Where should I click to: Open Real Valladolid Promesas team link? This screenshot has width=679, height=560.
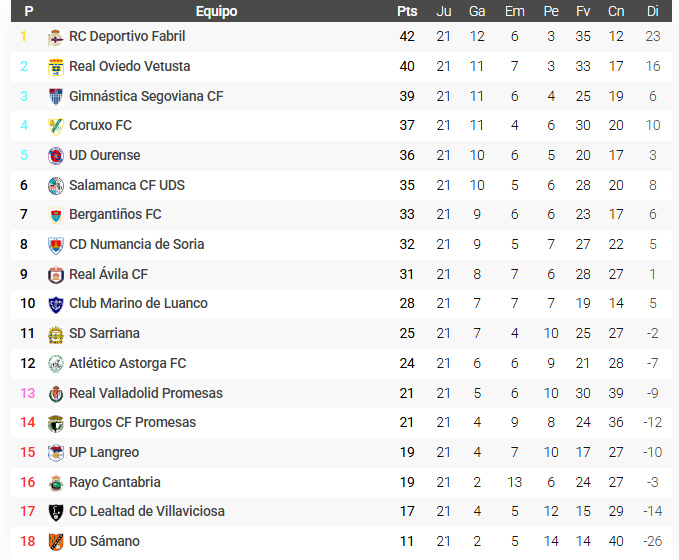tap(146, 393)
